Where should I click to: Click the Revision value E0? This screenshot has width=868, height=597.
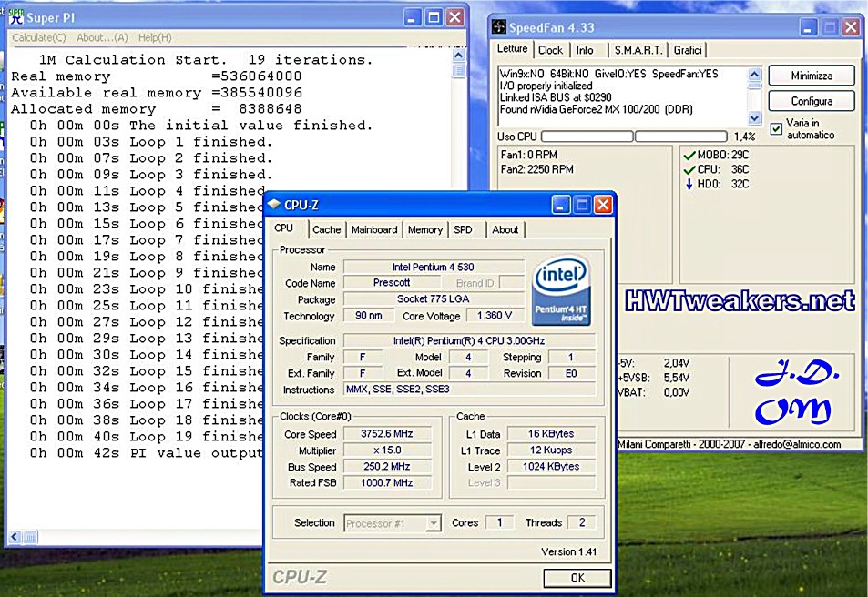pos(571,373)
